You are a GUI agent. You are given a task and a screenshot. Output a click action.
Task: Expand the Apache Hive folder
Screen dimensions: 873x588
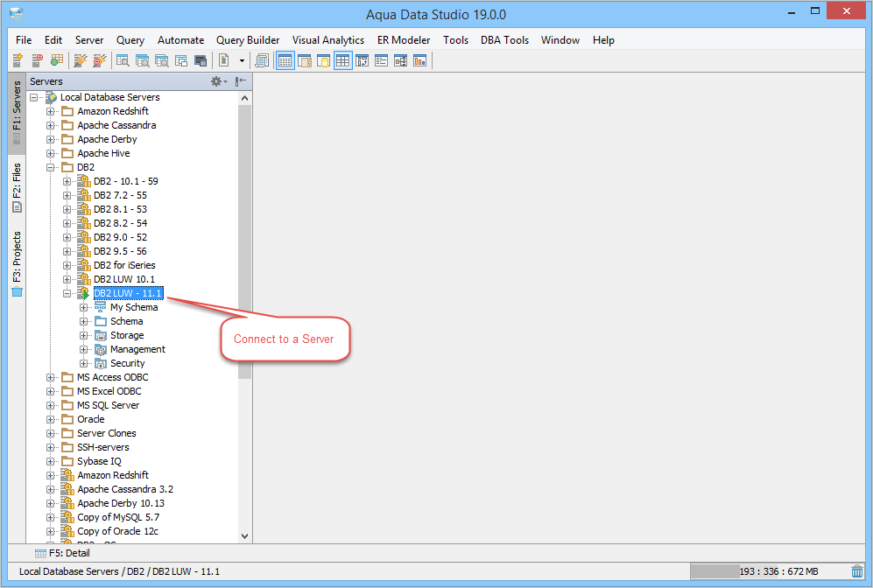coord(51,153)
